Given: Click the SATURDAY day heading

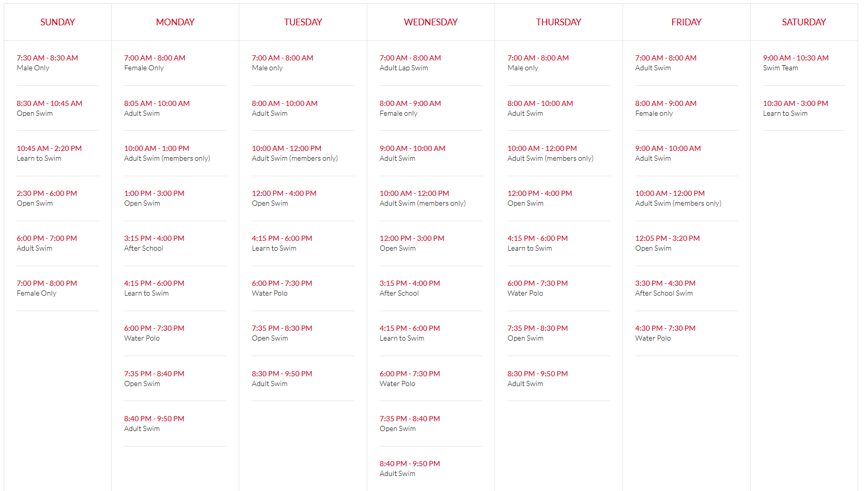Looking at the screenshot, I should click(x=803, y=22).
